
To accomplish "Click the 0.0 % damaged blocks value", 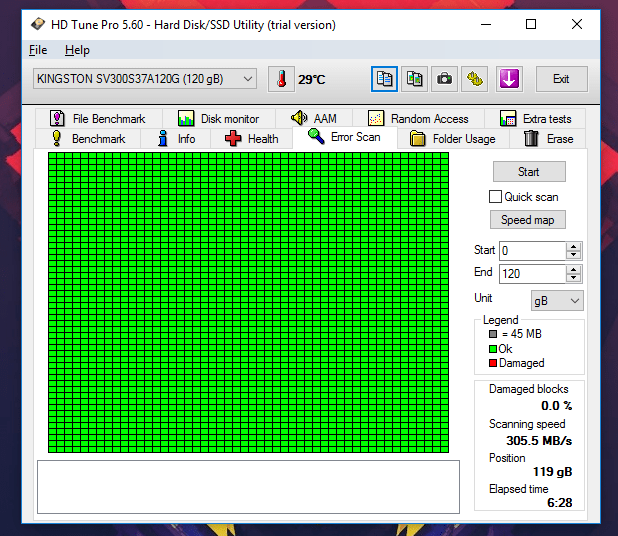I will coord(556,406).
